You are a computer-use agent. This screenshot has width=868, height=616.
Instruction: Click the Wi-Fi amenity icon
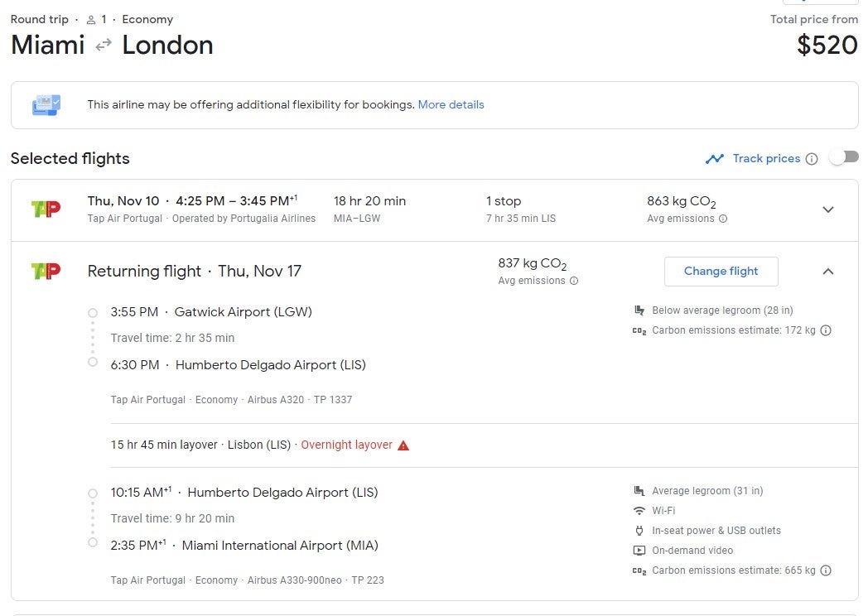click(x=639, y=511)
